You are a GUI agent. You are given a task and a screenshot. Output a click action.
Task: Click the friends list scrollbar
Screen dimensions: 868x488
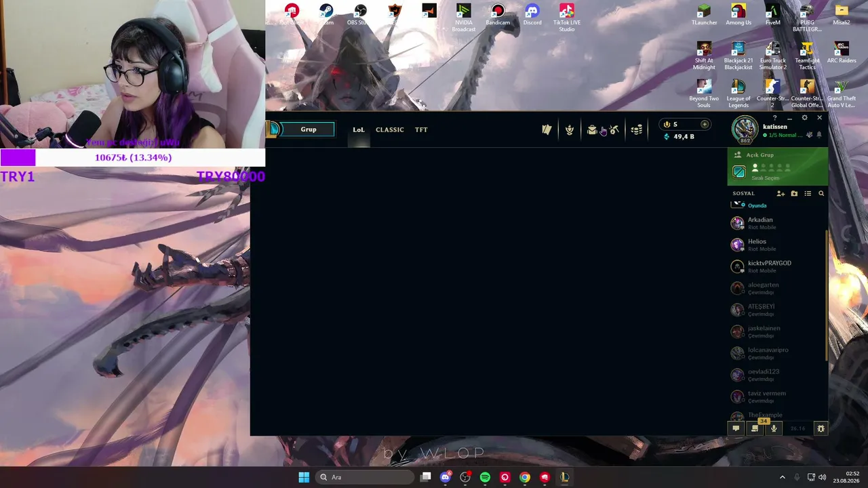pyautogui.click(x=826, y=295)
